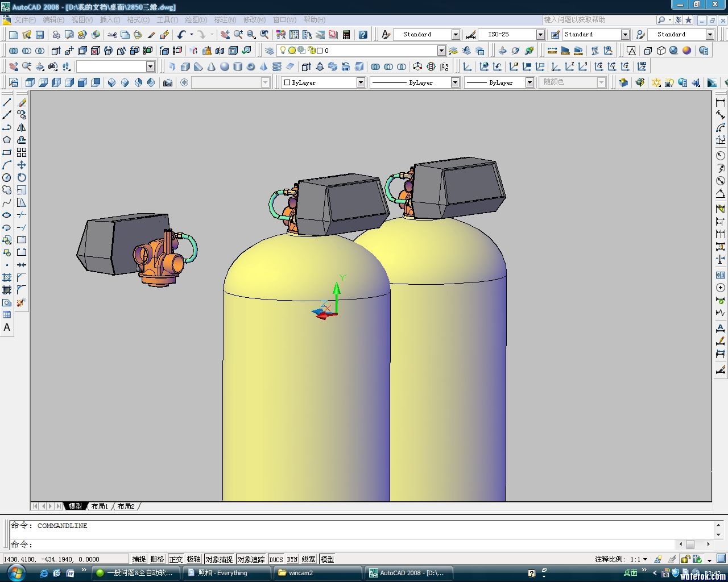Click the Sphere 3D modeling icon
The width and height of the screenshot is (728, 582).
click(x=225, y=67)
